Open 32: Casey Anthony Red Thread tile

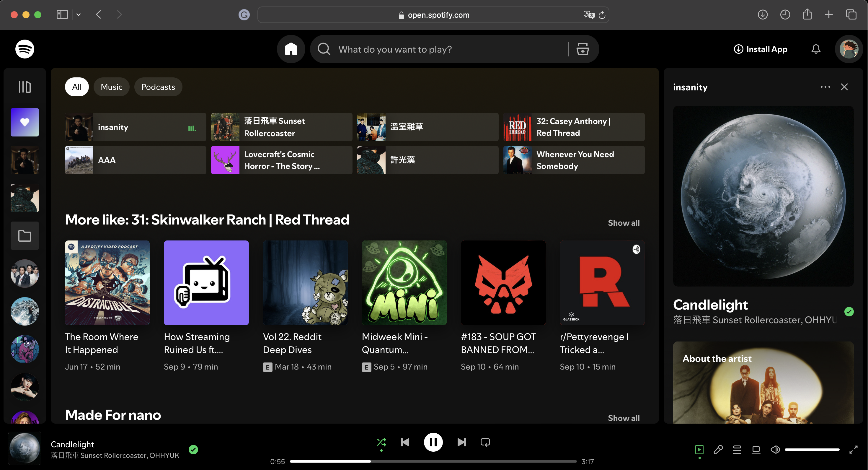(574, 127)
